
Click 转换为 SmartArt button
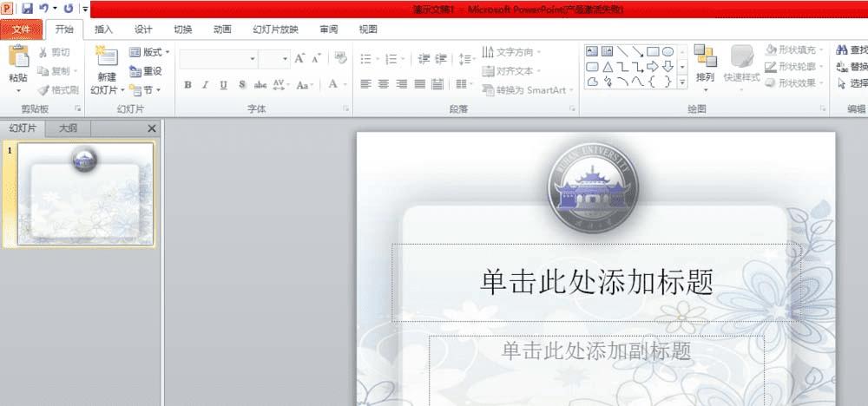point(528,89)
